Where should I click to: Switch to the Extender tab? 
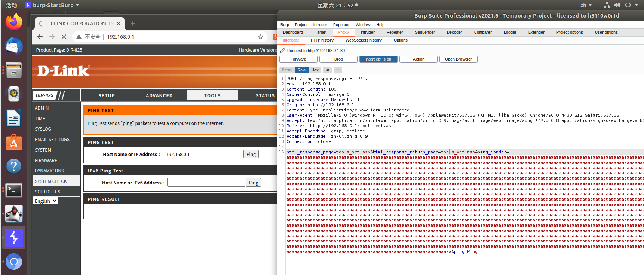point(536,32)
